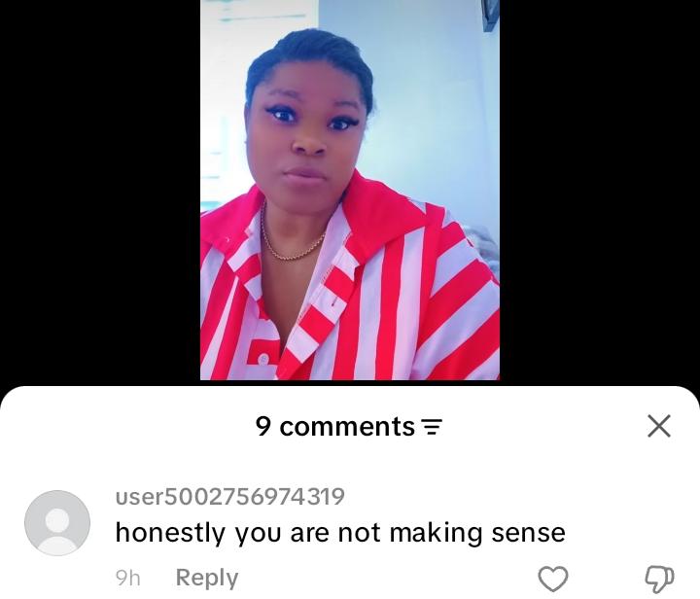Viewport: 700px width, 599px height.
Task: Like the comment with the heart icon
Action: (x=553, y=579)
